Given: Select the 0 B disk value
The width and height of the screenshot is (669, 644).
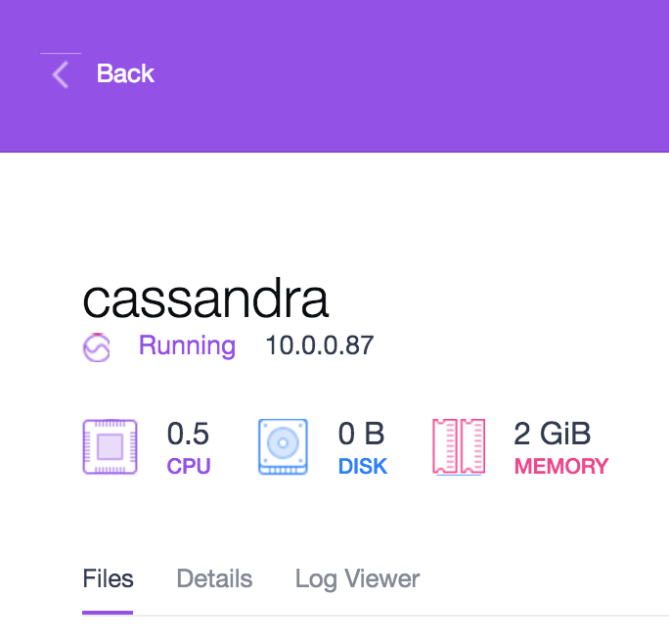Looking at the screenshot, I should 361,433.
